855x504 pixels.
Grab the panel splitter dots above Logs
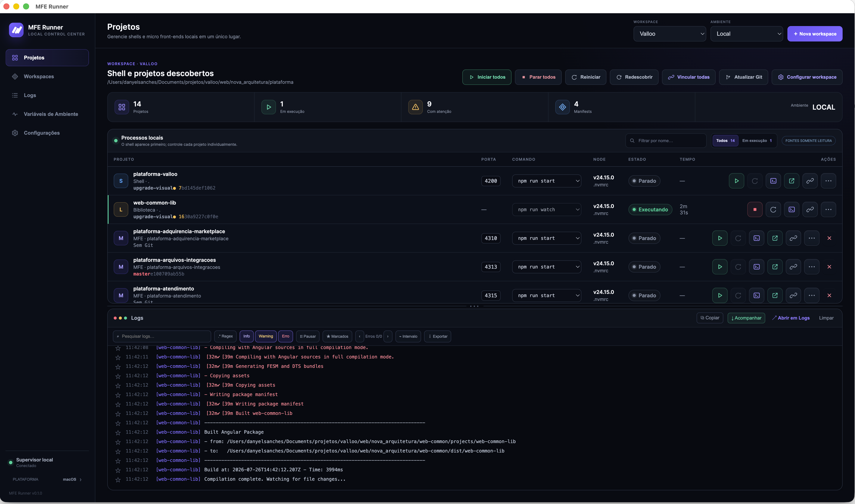[474, 306]
